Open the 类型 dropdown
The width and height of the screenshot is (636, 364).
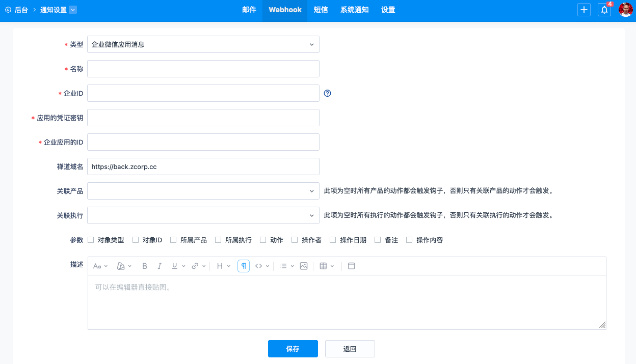click(203, 44)
